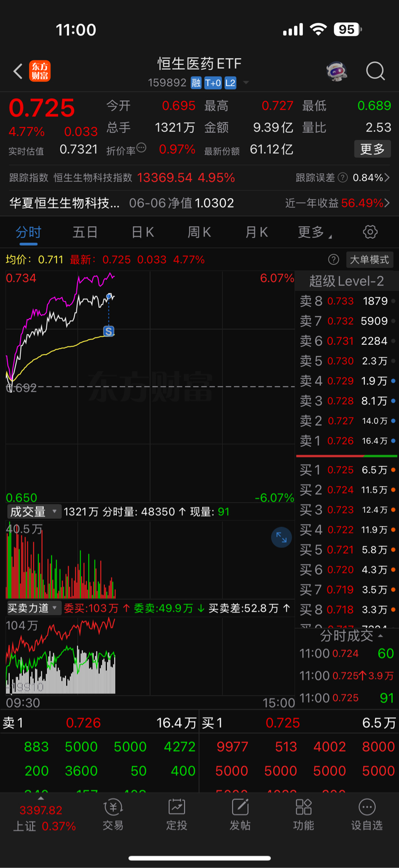Image resolution: width=399 pixels, height=868 pixels.
Task: Open chart settings gear icon
Action: click(370, 232)
